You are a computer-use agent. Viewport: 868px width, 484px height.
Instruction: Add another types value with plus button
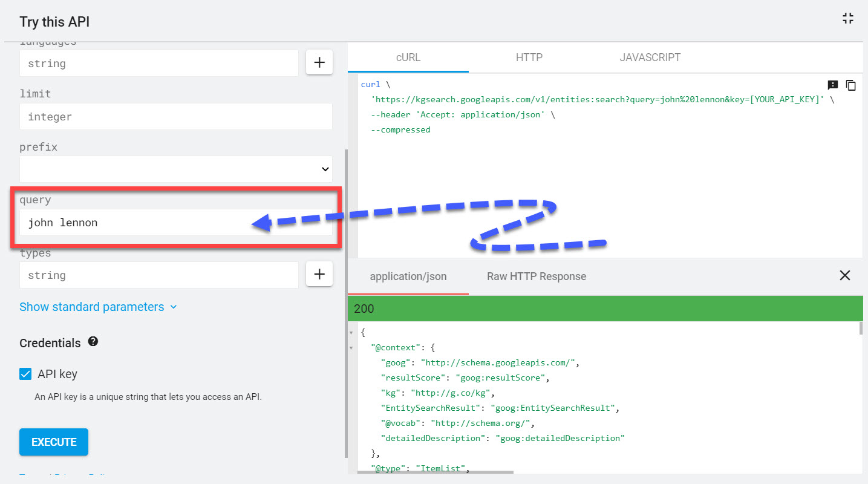[x=319, y=275]
